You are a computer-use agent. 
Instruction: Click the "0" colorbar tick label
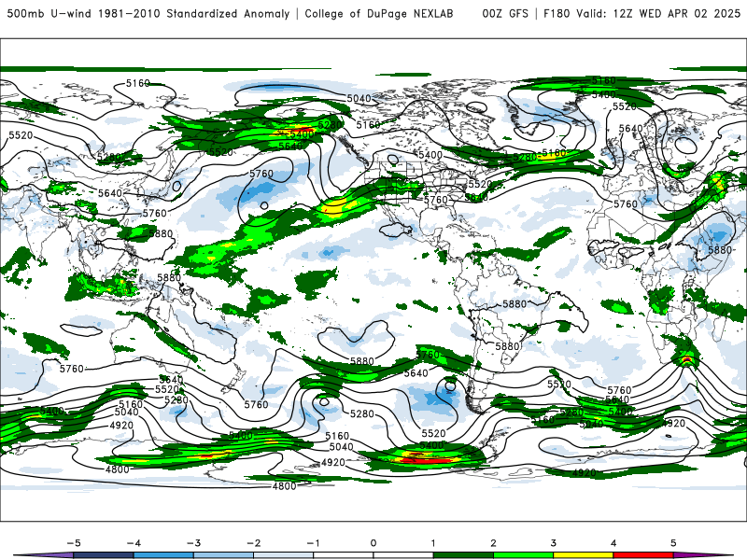pyautogui.click(x=373, y=543)
